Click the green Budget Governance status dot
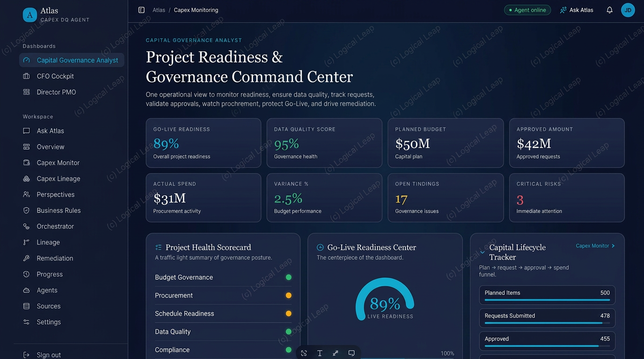This screenshot has width=644, height=359. pos(289,277)
